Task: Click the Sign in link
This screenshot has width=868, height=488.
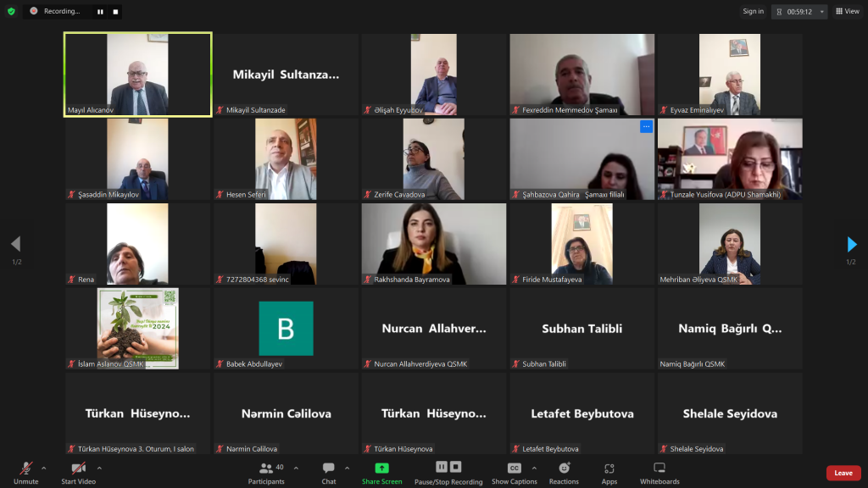Action: coord(753,11)
